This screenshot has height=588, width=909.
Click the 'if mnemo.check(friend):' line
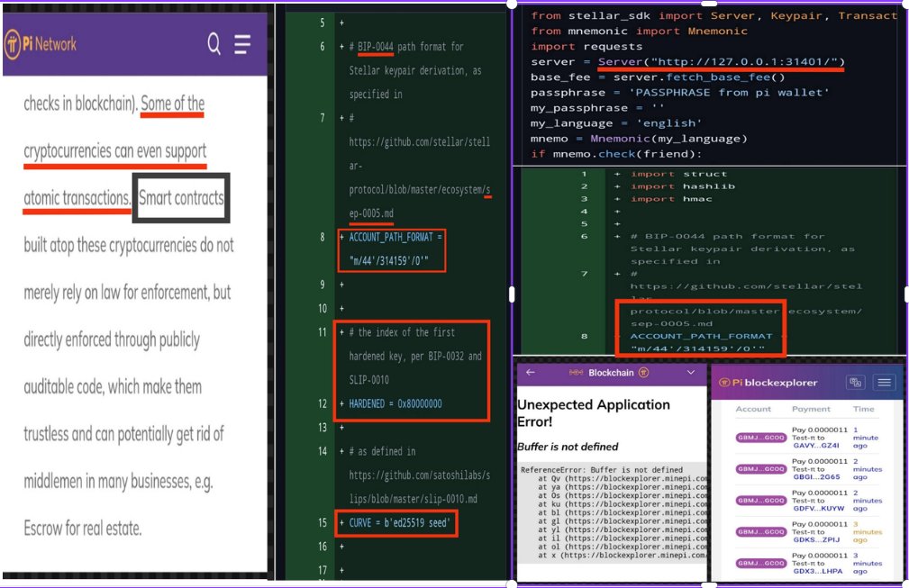pos(616,153)
